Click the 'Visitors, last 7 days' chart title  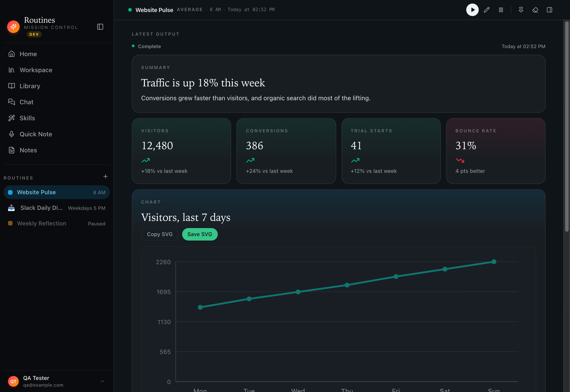coord(185,217)
